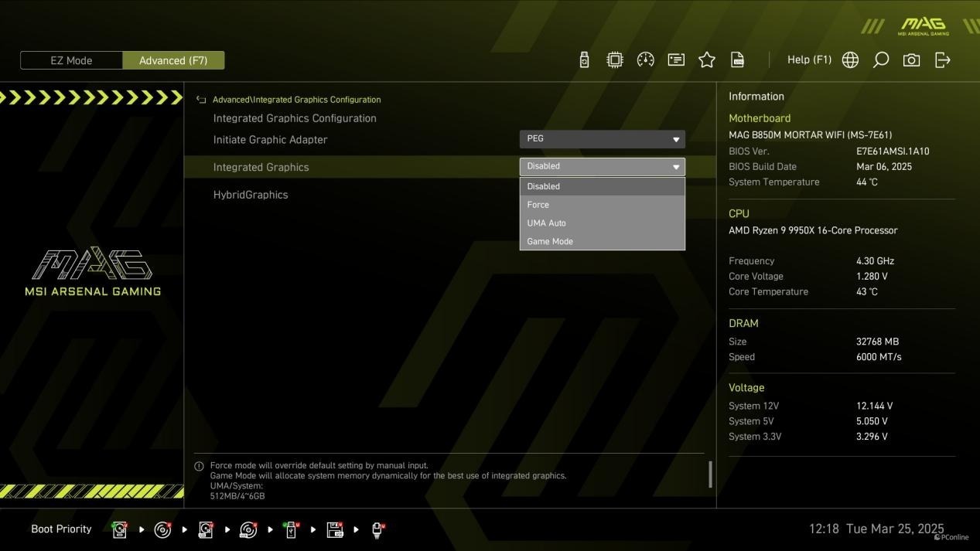Click the Favorites star icon
This screenshot has height=551, width=980.
706,60
